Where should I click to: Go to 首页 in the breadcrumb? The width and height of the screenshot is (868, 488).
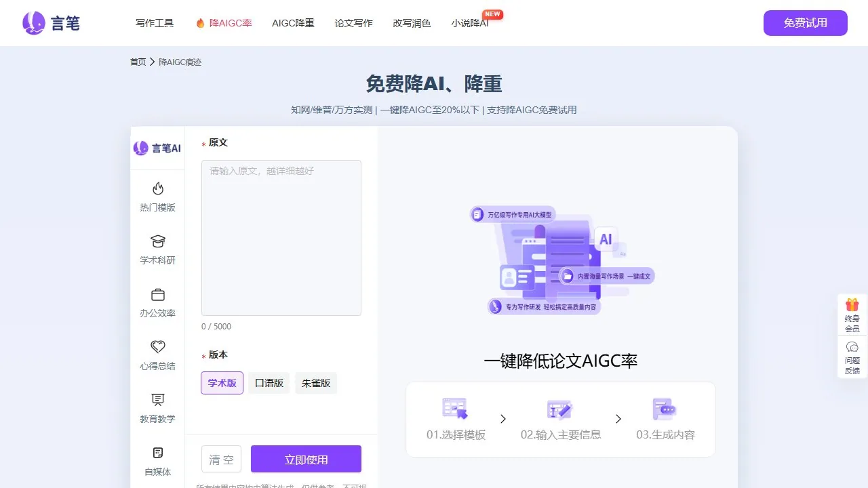138,62
